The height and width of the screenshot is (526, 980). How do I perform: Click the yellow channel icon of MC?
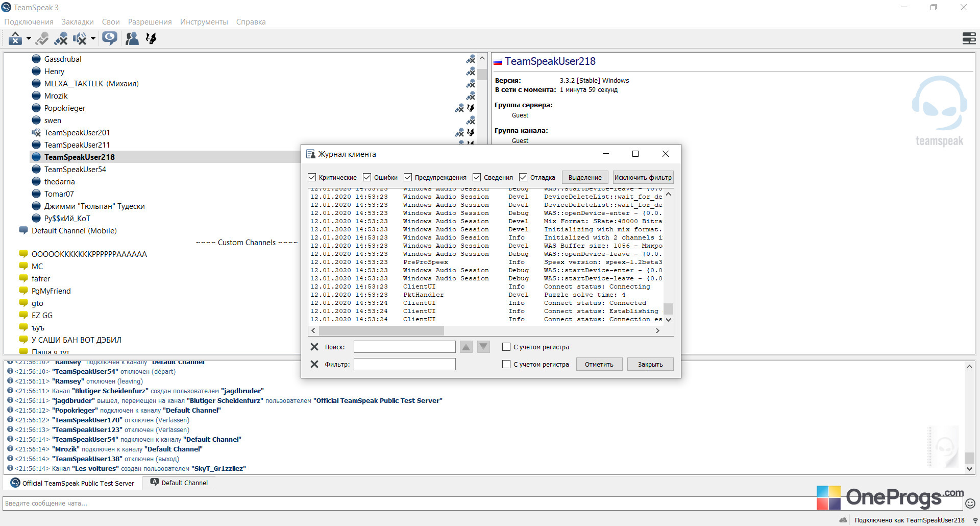(x=23, y=266)
